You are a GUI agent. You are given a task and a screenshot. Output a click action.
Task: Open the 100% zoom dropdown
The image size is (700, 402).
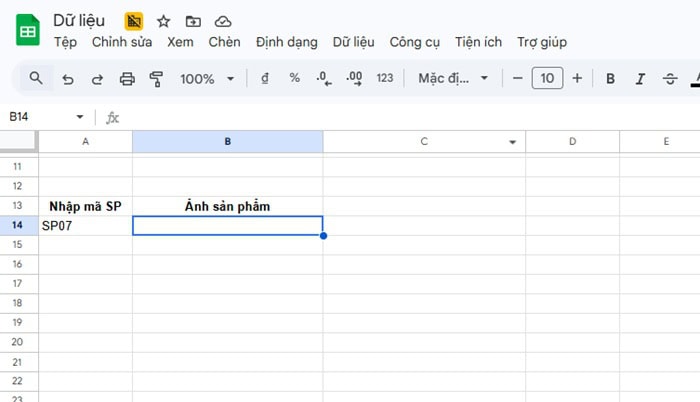tap(207, 78)
